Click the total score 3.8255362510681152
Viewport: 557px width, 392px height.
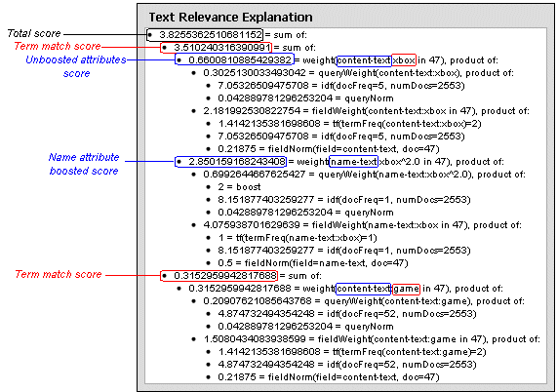point(205,35)
